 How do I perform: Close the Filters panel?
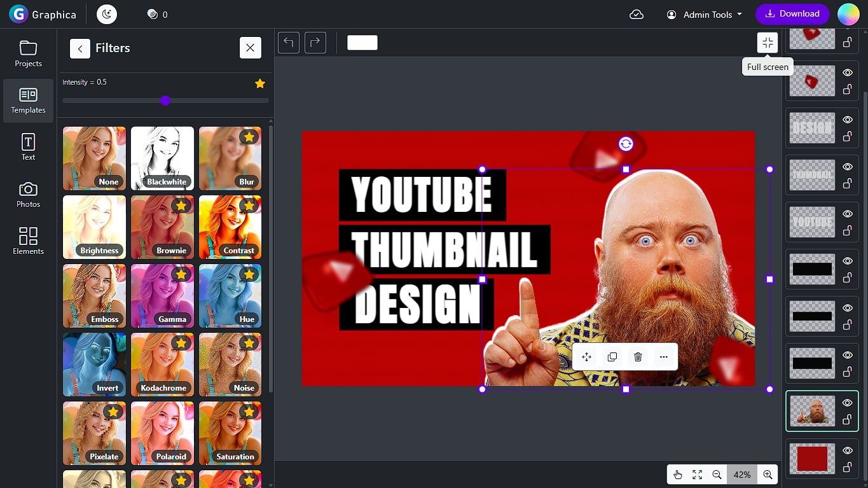(x=251, y=48)
